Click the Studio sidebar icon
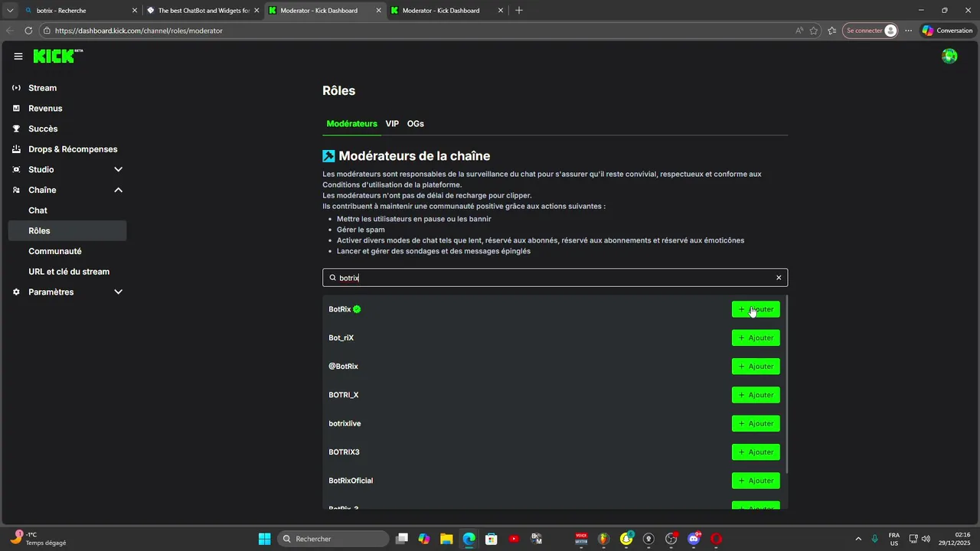This screenshot has height=551, width=980. (x=16, y=170)
